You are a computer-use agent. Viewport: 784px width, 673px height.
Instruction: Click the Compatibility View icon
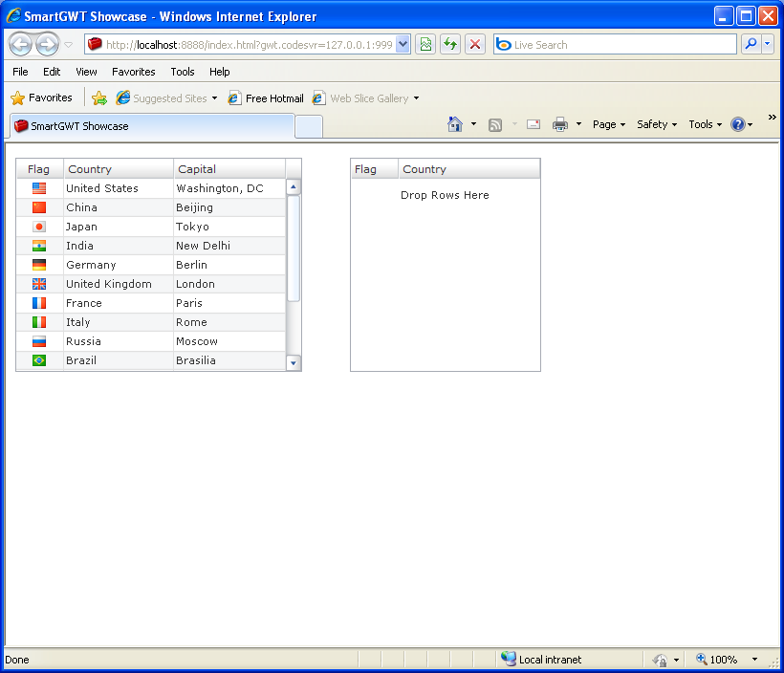pyautogui.click(x=425, y=45)
